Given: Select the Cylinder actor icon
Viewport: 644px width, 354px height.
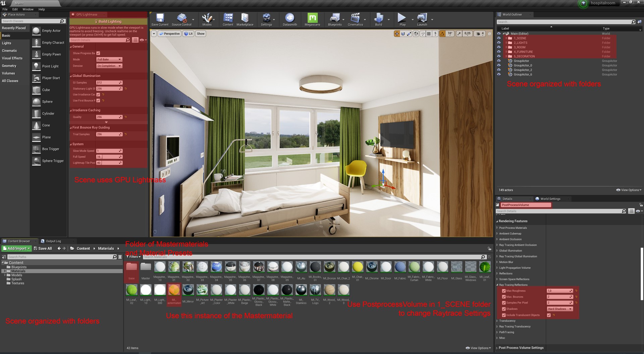Looking at the screenshot, I should point(36,114).
